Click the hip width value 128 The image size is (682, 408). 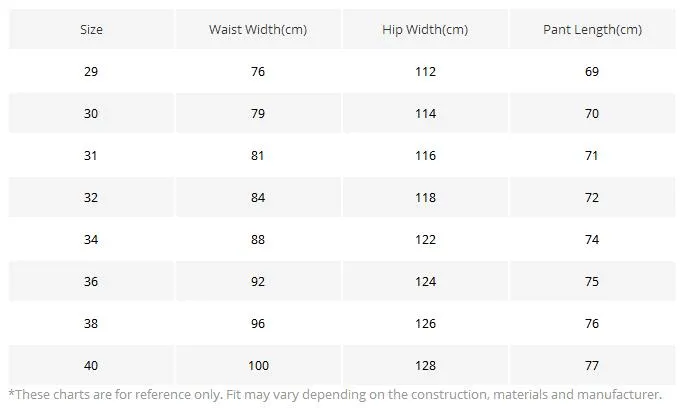click(425, 365)
